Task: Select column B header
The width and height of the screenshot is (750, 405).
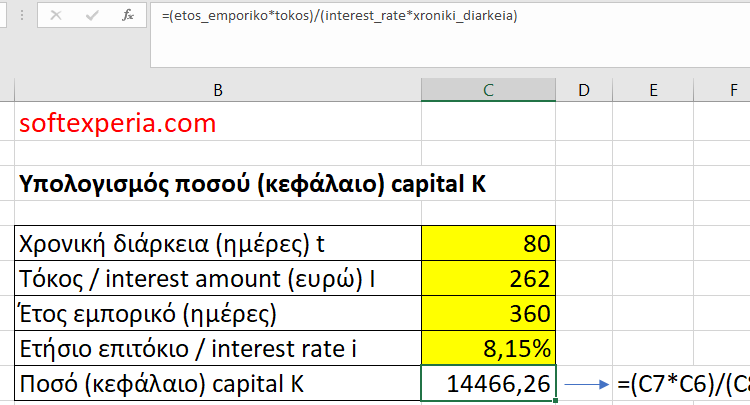Action: (x=218, y=90)
